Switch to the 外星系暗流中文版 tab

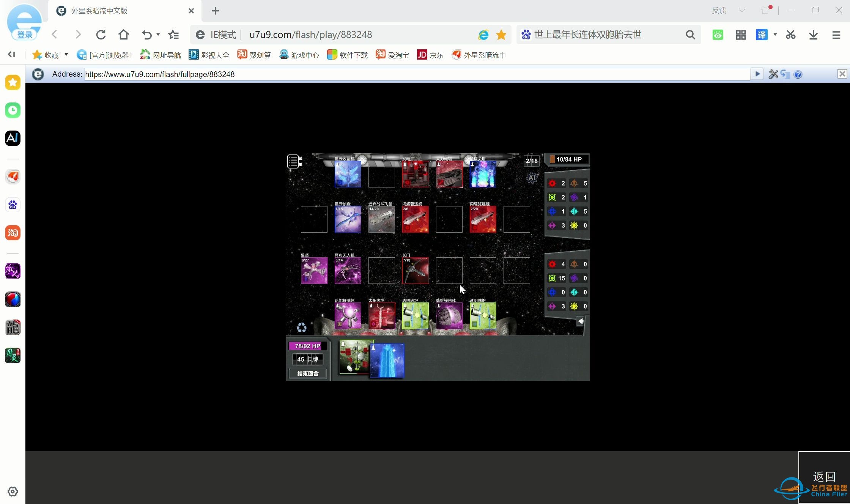point(99,11)
